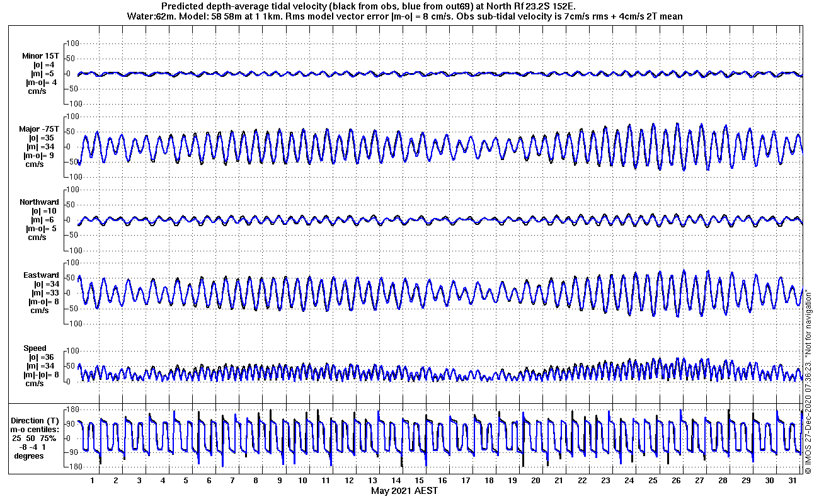Click the vertical IMOS copyright text
Viewport: 819px width, 504px height.
(807, 382)
